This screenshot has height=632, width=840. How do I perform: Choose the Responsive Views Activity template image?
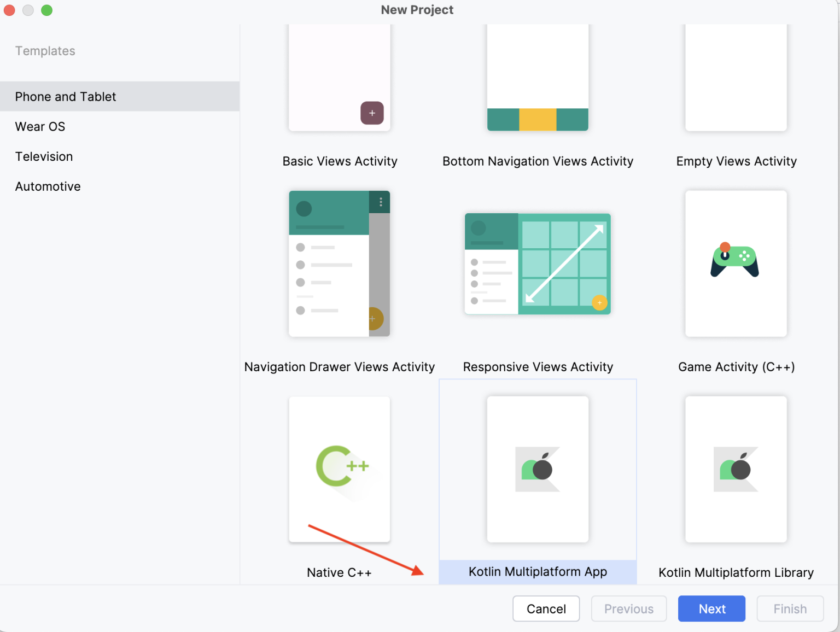click(538, 264)
